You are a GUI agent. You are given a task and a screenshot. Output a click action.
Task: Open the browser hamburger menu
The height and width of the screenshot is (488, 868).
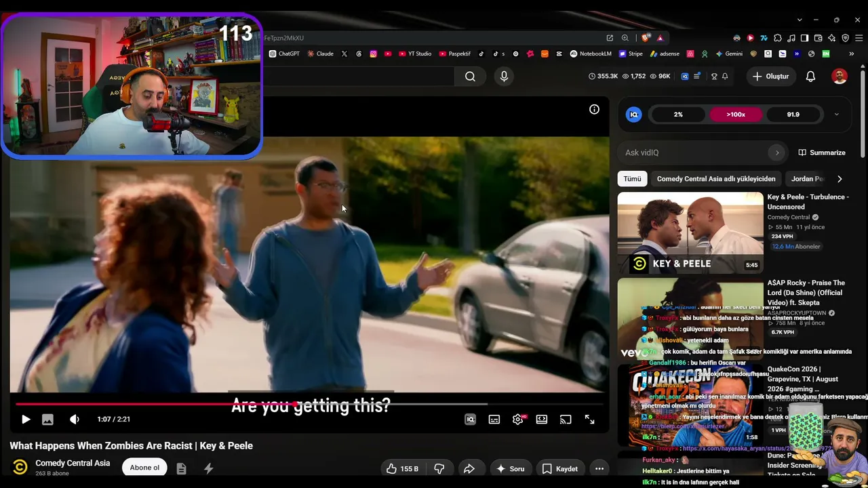858,38
